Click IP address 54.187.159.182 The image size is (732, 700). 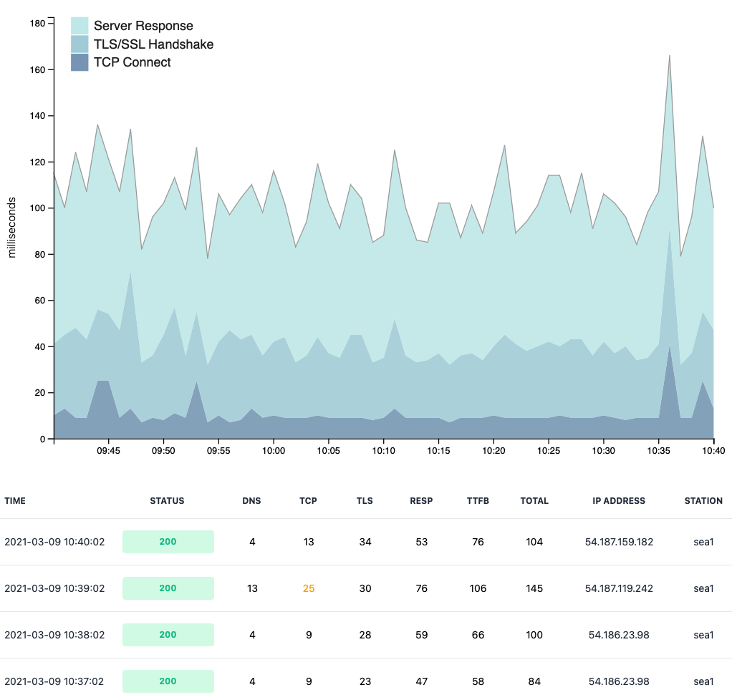[619, 542]
